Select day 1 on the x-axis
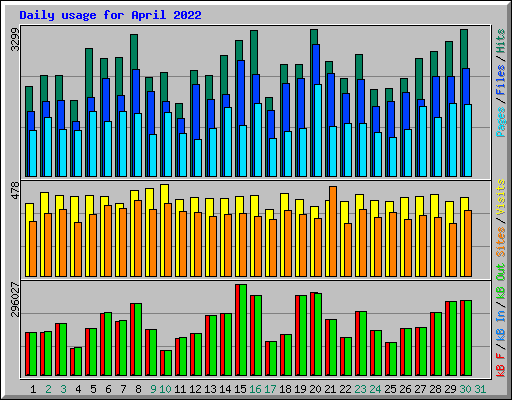This screenshot has height=400, width=512. [x=33, y=389]
